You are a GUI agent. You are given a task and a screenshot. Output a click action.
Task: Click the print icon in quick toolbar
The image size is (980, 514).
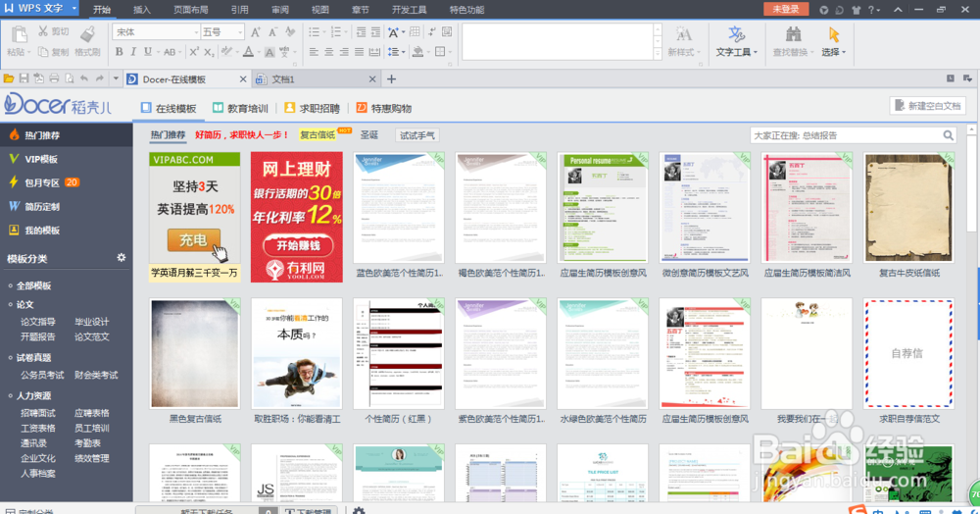(54, 78)
